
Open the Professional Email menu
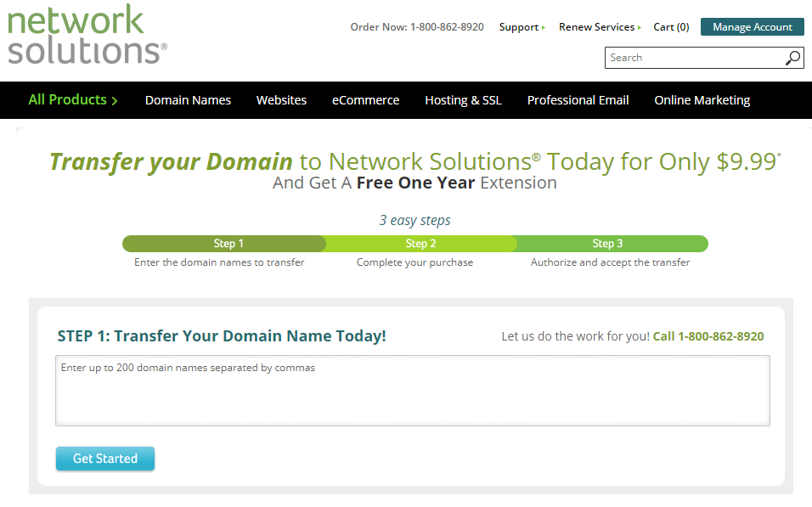578,100
